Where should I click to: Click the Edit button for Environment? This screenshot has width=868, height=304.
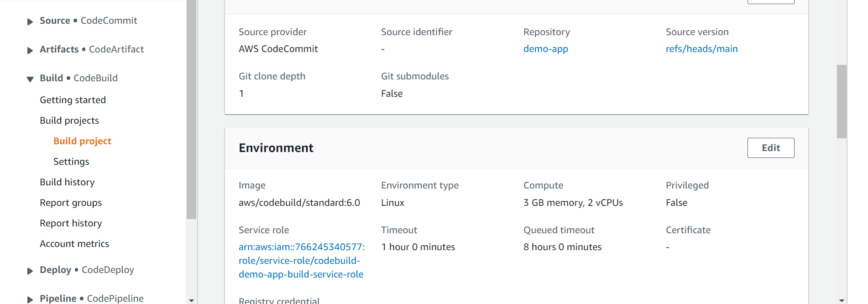771,148
